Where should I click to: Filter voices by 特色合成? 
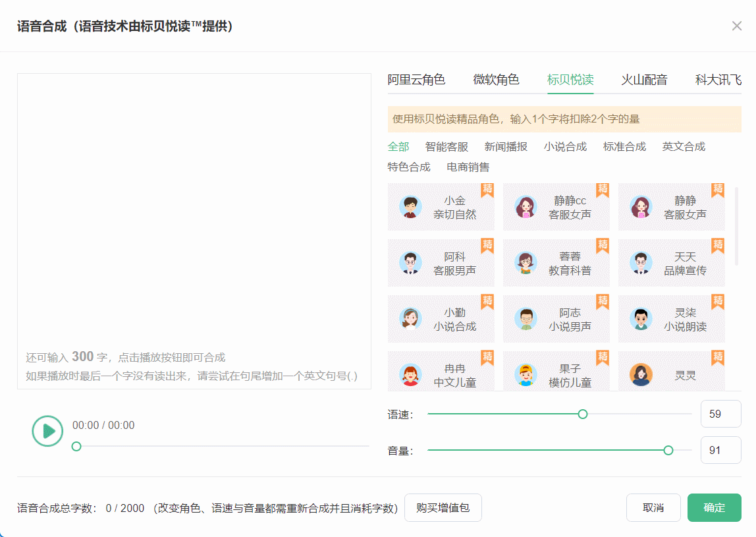[410, 167]
